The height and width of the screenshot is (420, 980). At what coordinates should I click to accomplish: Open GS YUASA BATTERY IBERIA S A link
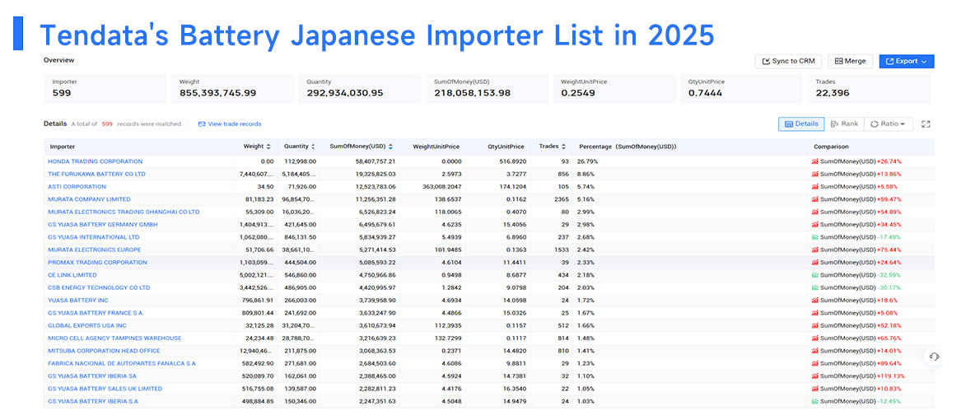[93, 401]
